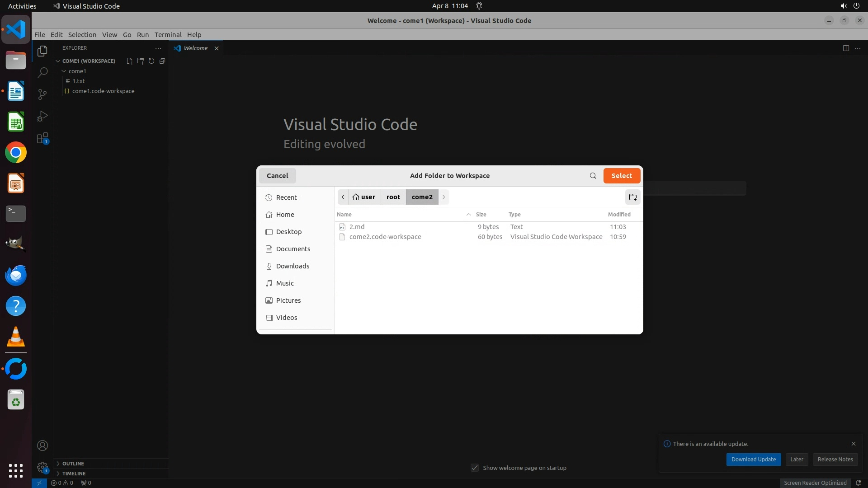This screenshot has height=488, width=868.
Task: Toggle the Show welcome page on startup checkbox
Action: click(475, 468)
